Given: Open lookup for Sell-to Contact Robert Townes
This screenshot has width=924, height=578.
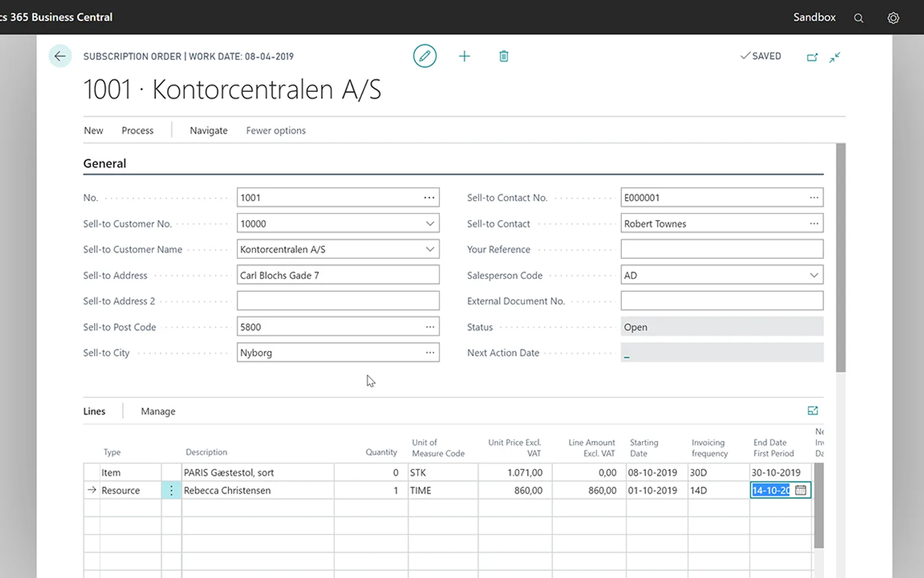Looking at the screenshot, I should (x=814, y=224).
